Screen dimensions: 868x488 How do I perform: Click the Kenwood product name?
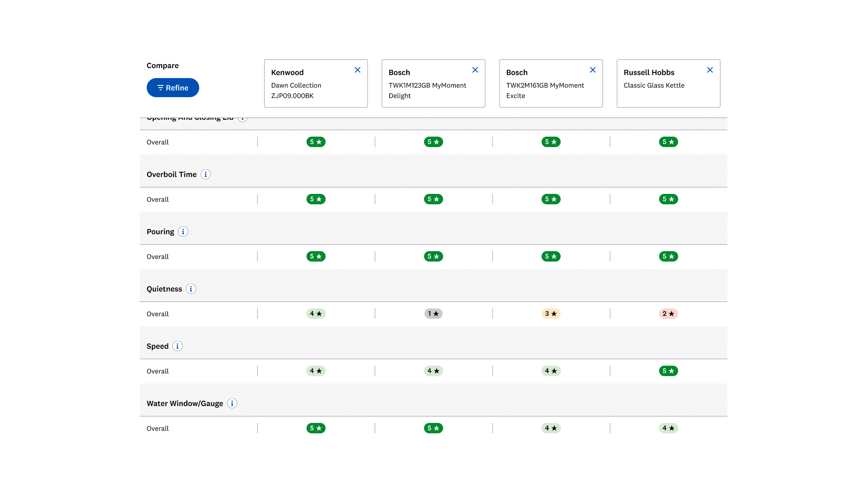(287, 72)
